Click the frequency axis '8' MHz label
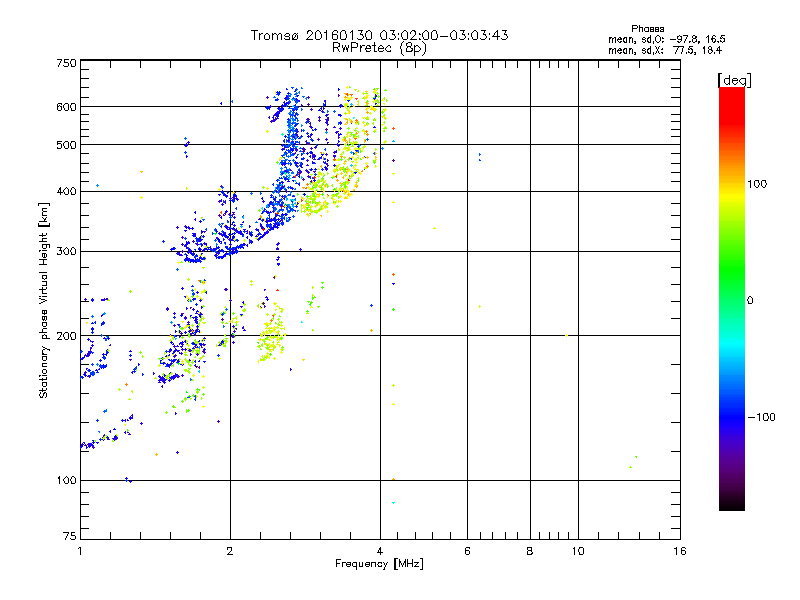Screen dimensions: 800x600 [530, 551]
